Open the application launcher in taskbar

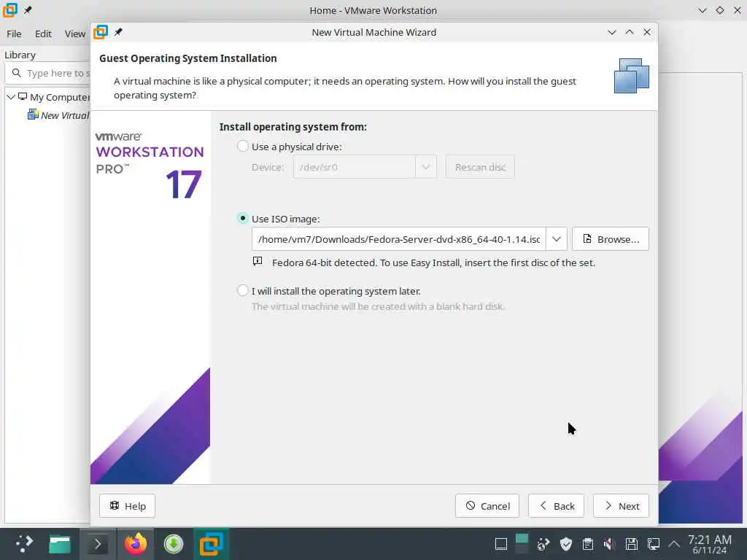pos(24,543)
